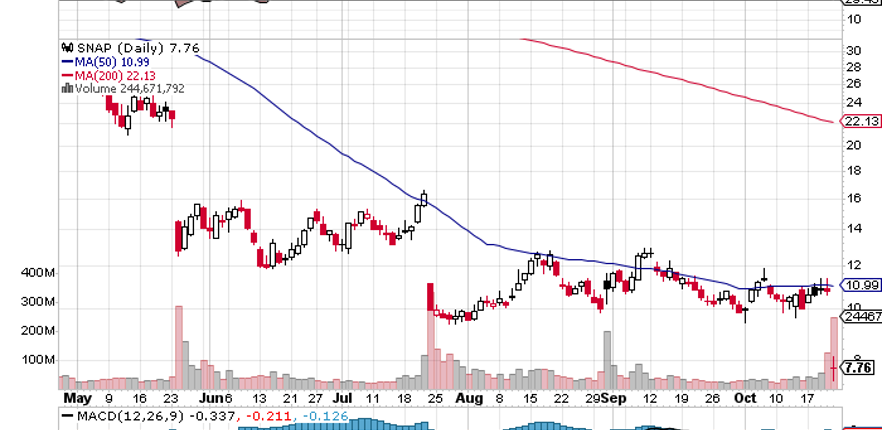Click the 100M volume axis label

(39, 360)
